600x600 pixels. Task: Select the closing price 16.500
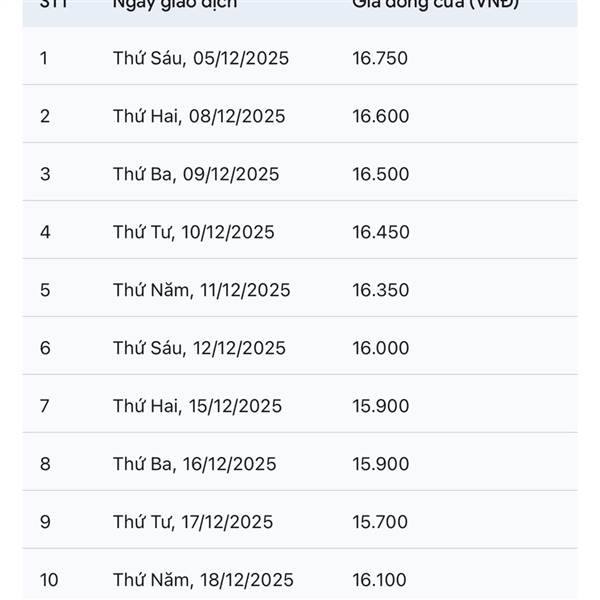[x=380, y=174]
